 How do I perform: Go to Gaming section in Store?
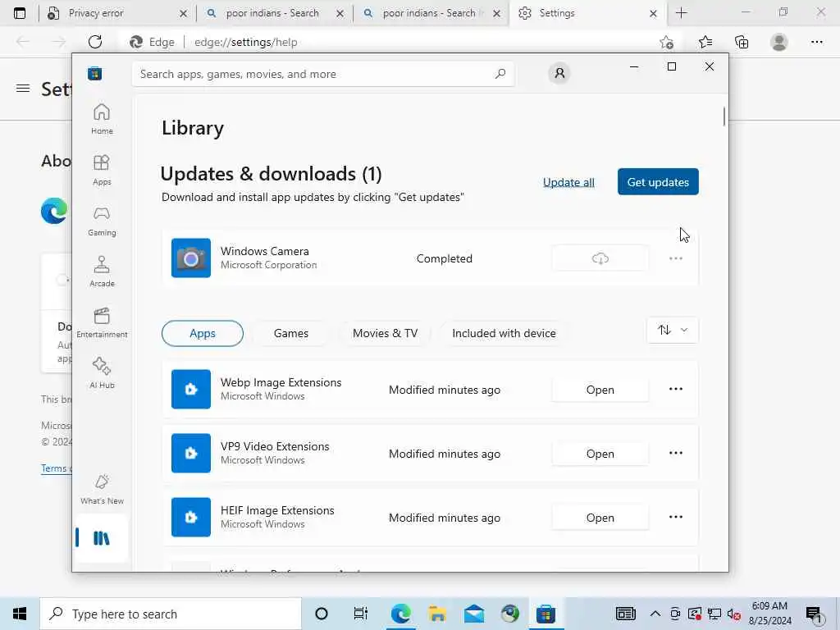(102, 221)
